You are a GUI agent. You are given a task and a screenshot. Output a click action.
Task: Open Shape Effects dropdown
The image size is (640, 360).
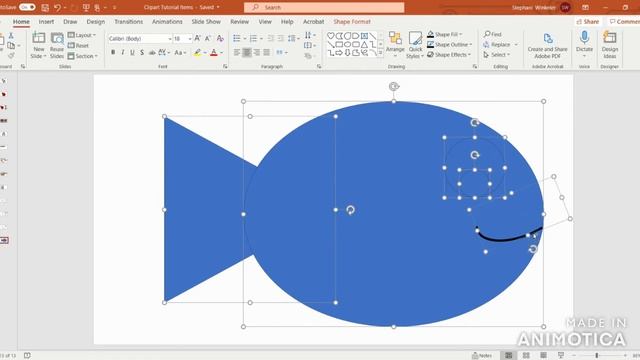point(449,55)
